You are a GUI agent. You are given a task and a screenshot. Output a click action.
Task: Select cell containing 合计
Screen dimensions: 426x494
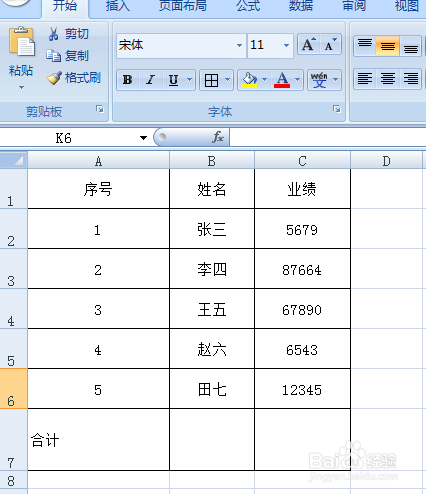[98, 440]
